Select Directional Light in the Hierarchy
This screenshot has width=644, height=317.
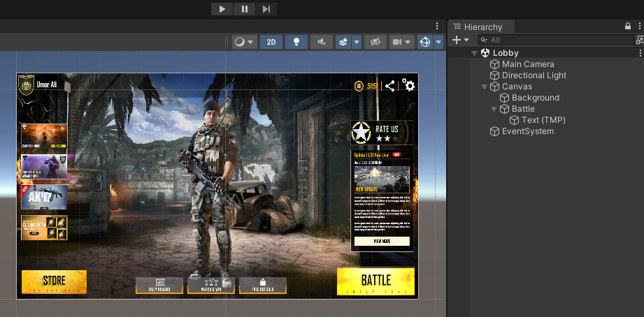pos(534,75)
